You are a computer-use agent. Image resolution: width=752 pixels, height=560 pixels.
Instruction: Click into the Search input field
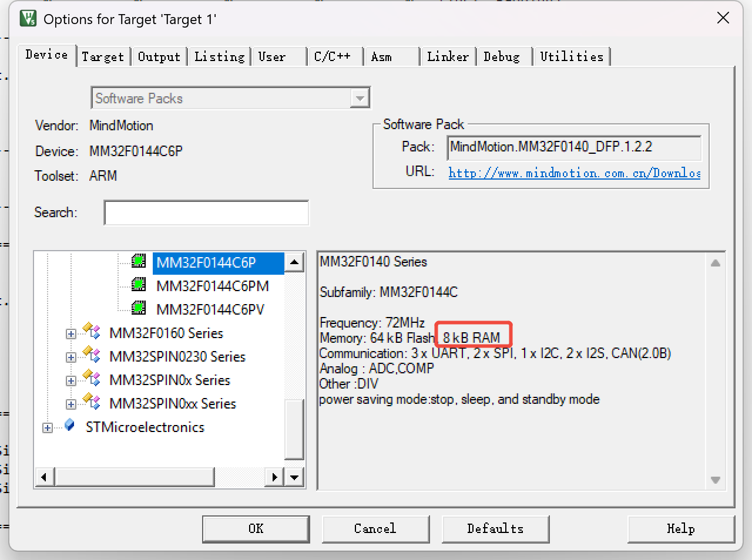(206, 212)
